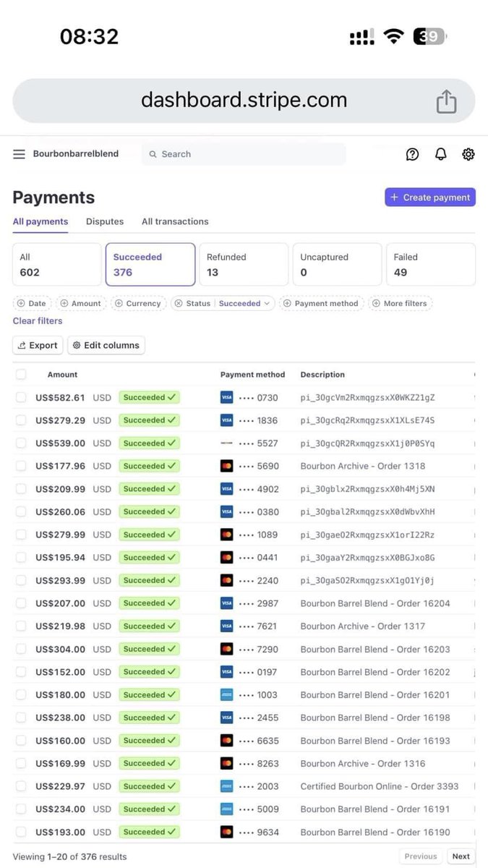Select the US$539.00 payment checkbox
Image resolution: width=488 pixels, height=868 pixels.
pyautogui.click(x=21, y=443)
